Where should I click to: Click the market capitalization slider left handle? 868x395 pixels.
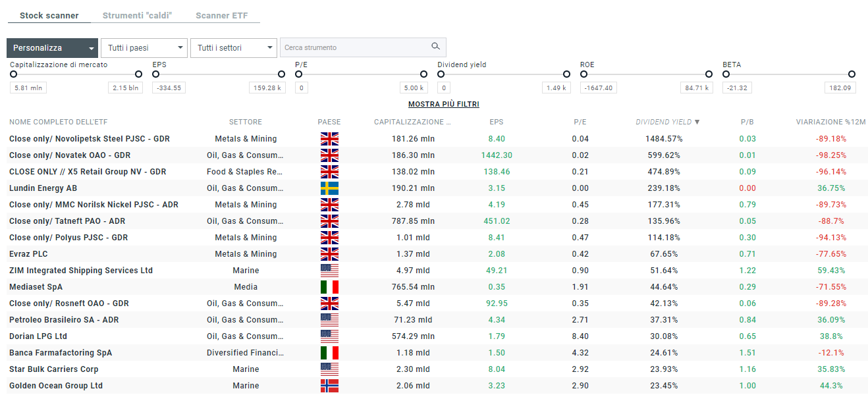(x=14, y=74)
